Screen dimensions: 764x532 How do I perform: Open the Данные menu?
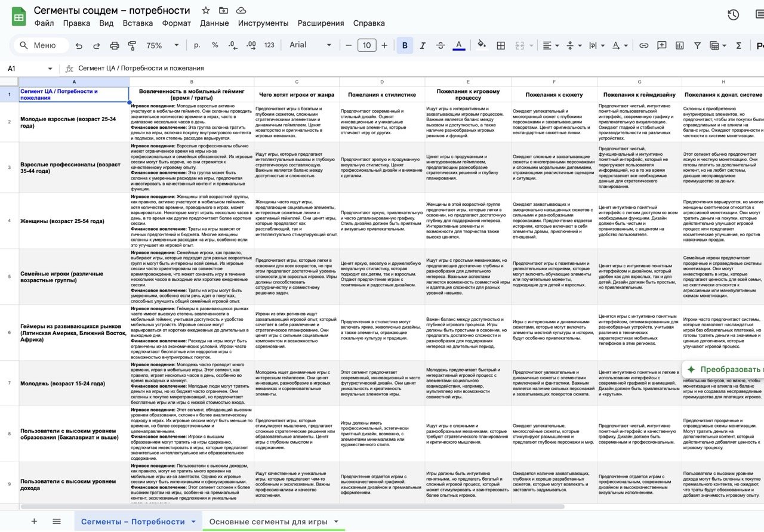pos(214,23)
